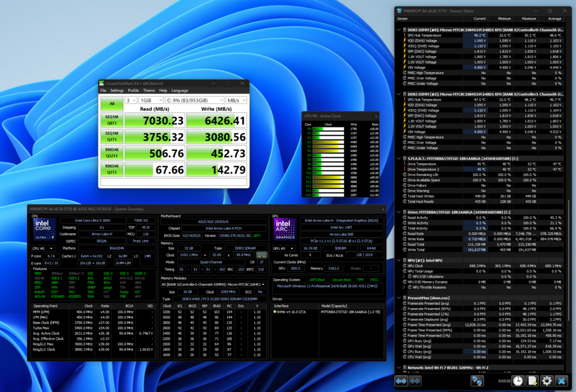This screenshot has width=576, height=392.
Task: Collapse the Drive: MTFDKBA1T0TGD sensor group
Action: coord(399,212)
